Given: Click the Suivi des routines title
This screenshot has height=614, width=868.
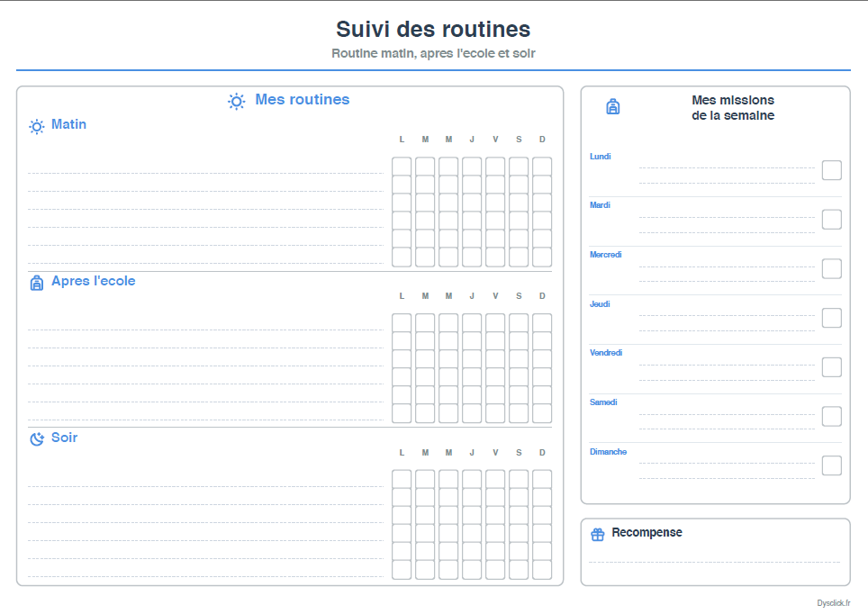Looking at the screenshot, I should 433,30.
